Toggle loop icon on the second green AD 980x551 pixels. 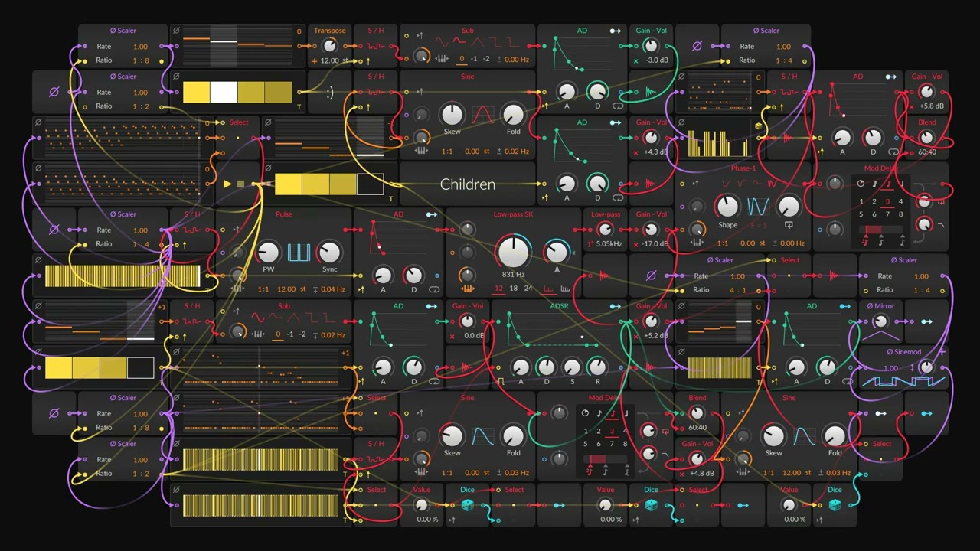click(x=618, y=198)
